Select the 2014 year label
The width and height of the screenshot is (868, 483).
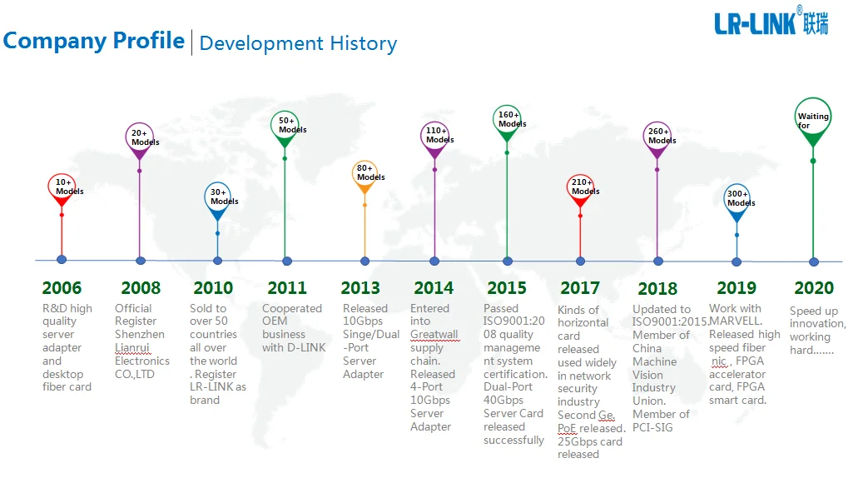click(434, 288)
